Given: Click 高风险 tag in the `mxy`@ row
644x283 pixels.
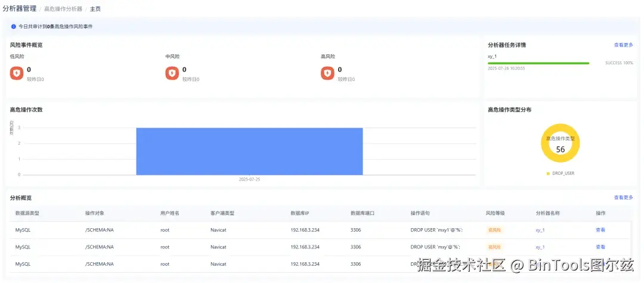Looking at the screenshot, I should click(x=494, y=247).
